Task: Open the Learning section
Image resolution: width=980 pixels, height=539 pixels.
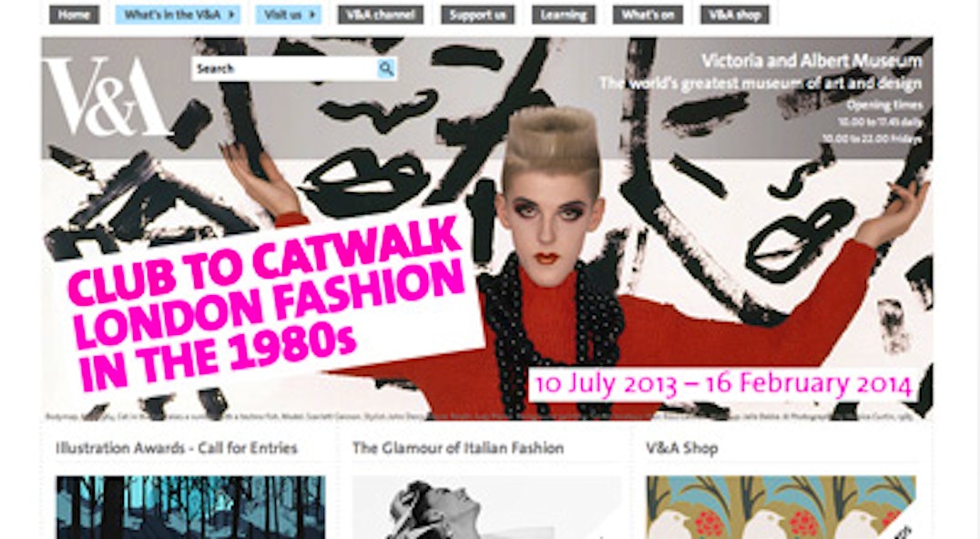Action: click(x=564, y=15)
